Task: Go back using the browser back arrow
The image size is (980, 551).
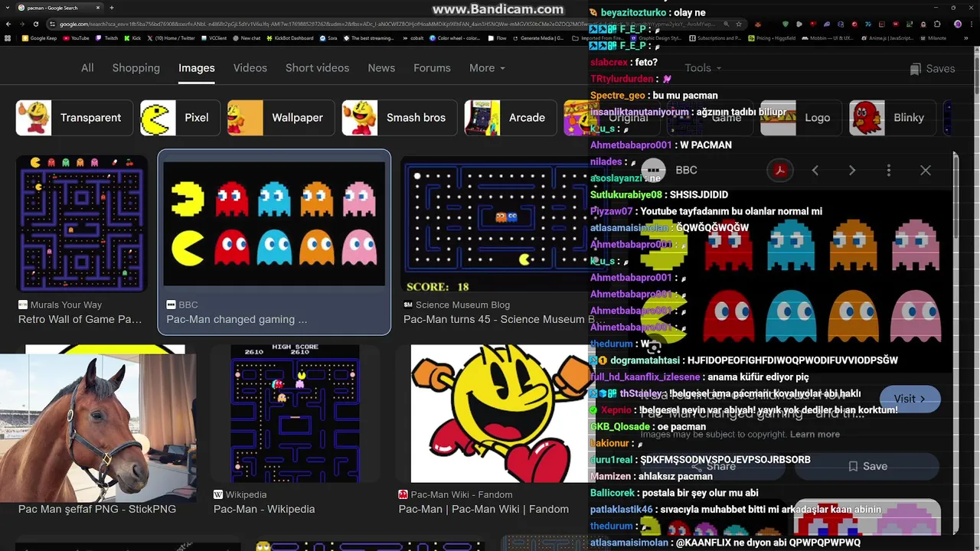Action: coord(8,24)
